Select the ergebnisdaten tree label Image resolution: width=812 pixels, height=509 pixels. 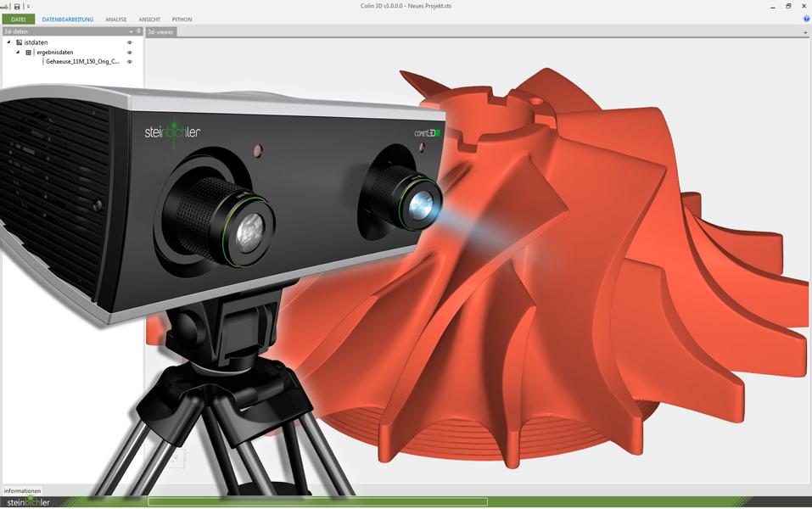(x=55, y=53)
